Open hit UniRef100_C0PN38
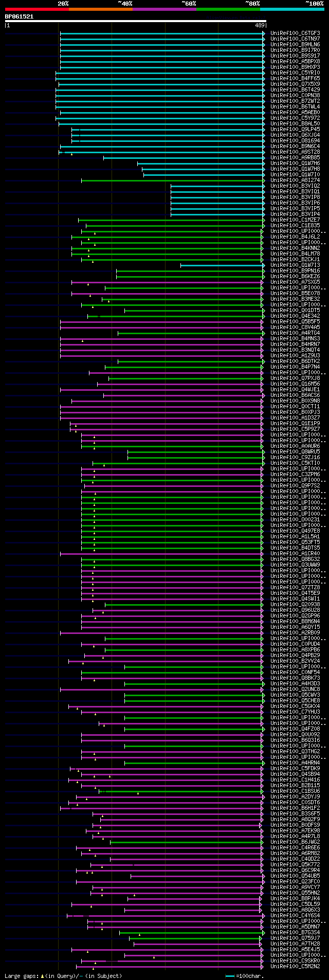Screen dimensions: 329x980 [295, 95]
